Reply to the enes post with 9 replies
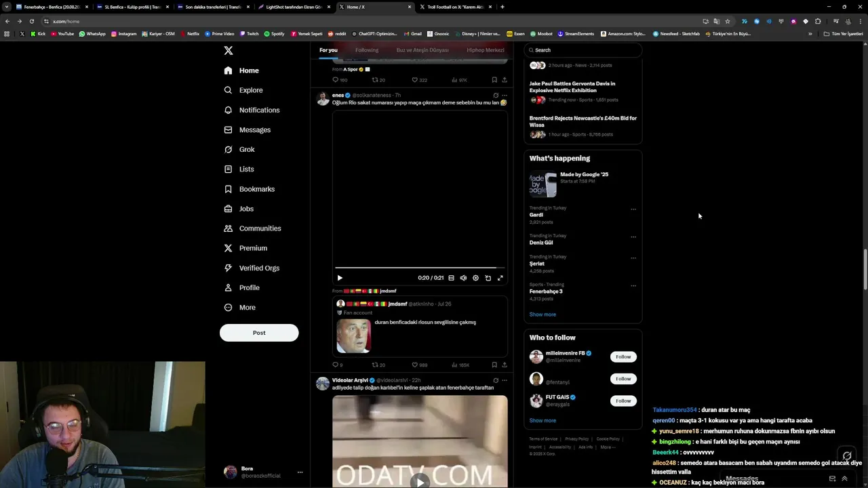Viewport: 868px width, 488px height. click(337, 365)
